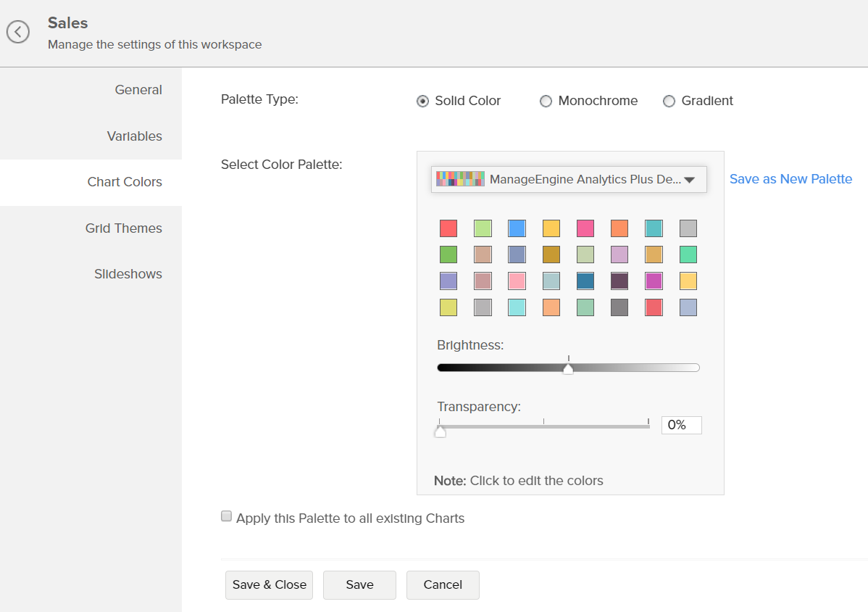Click the transparency percentage input field
868x612 pixels.
(680, 425)
